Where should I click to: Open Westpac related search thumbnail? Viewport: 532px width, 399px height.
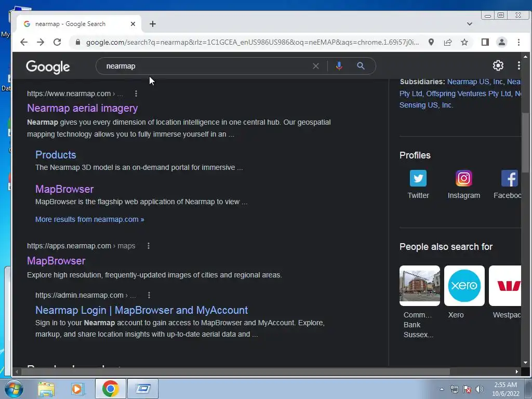pos(505,286)
